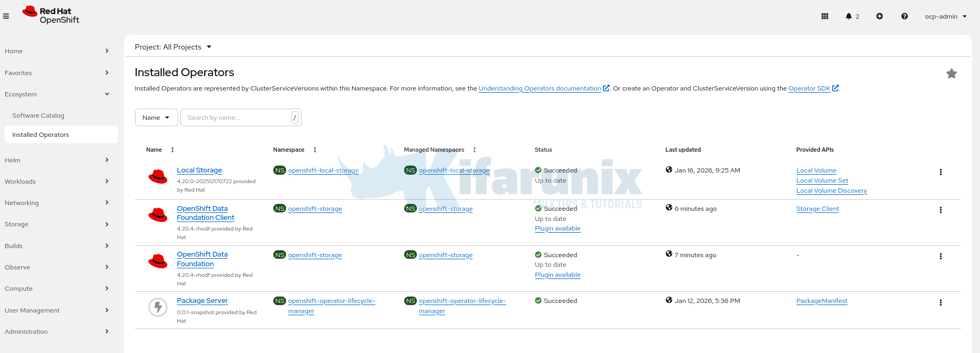The width and height of the screenshot is (980, 353).
Task: Click the quick create plus icon
Action: [880, 16]
